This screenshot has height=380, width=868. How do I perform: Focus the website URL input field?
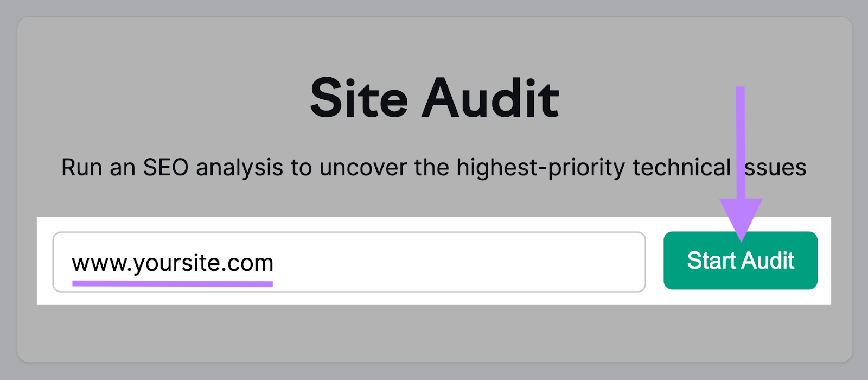coord(348,262)
